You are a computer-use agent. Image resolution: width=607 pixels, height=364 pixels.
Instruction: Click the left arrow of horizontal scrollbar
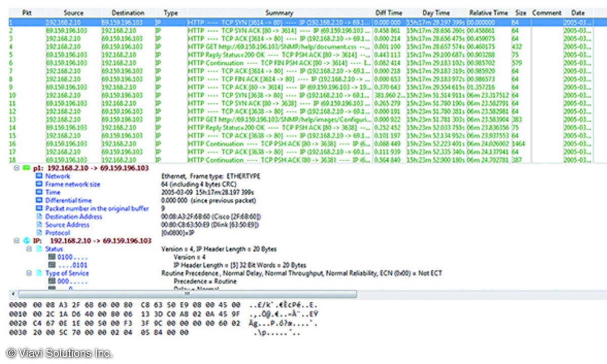[x=13, y=294]
